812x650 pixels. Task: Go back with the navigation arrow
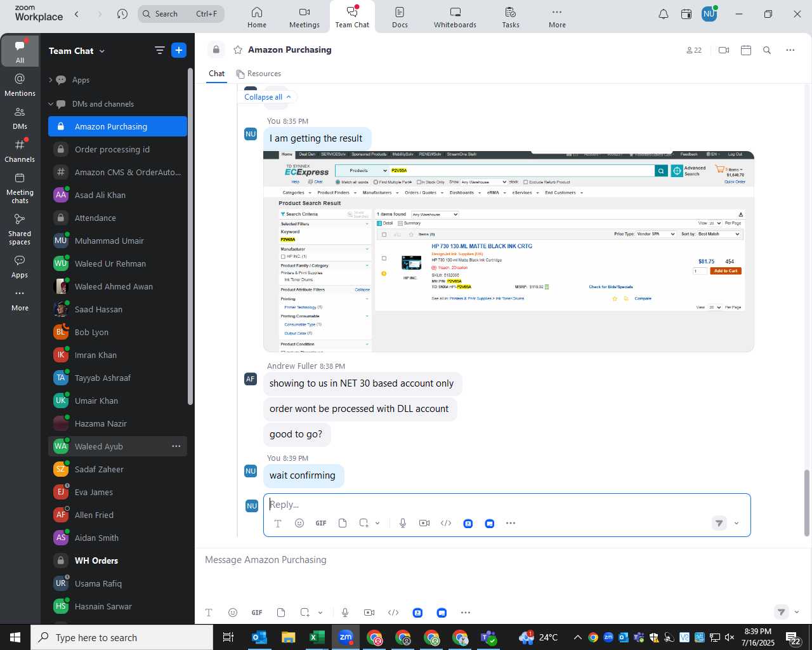(x=77, y=13)
